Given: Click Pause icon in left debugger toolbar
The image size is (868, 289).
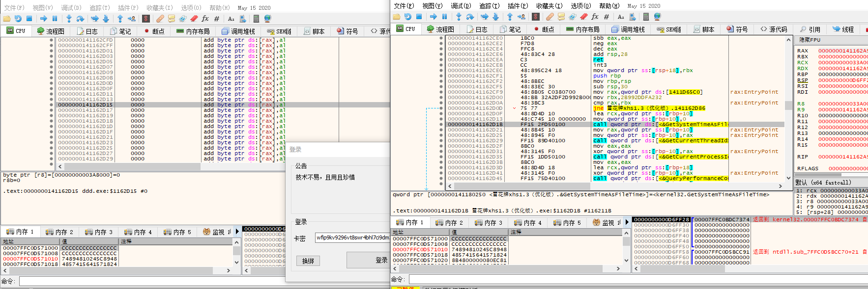Looking at the screenshot, I should 55,19.
